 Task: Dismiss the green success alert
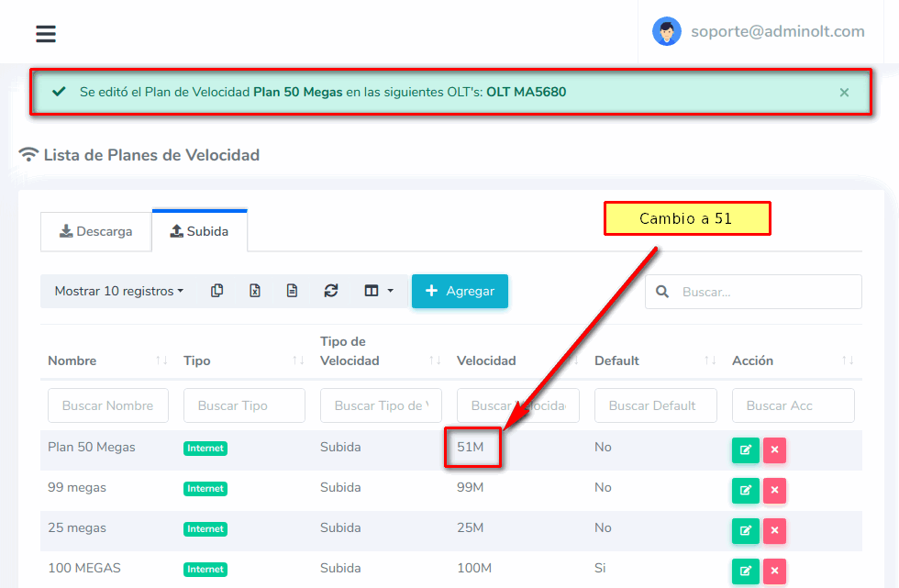point(844,93)
